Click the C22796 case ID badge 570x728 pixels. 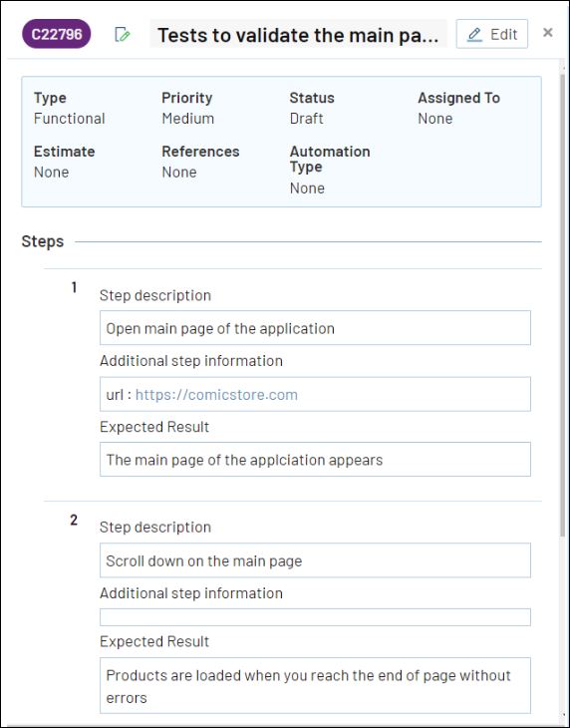pyautogui.click(x=57, y=34)
